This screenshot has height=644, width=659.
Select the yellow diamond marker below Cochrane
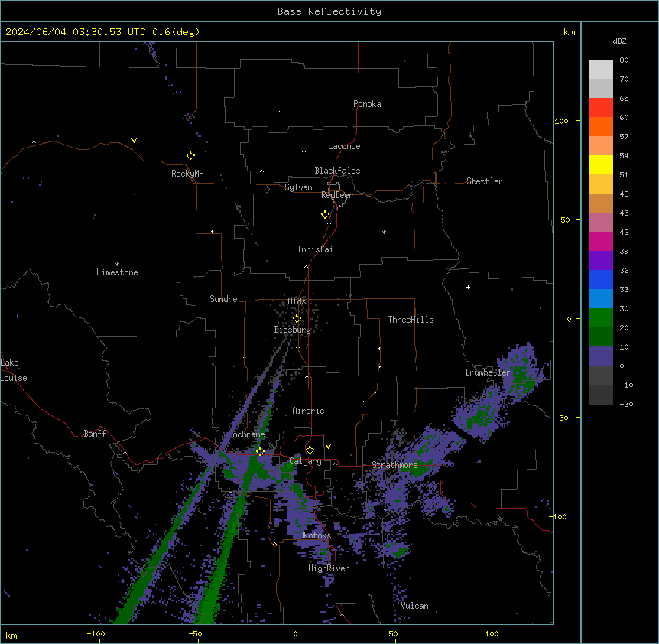coord(260,452)
